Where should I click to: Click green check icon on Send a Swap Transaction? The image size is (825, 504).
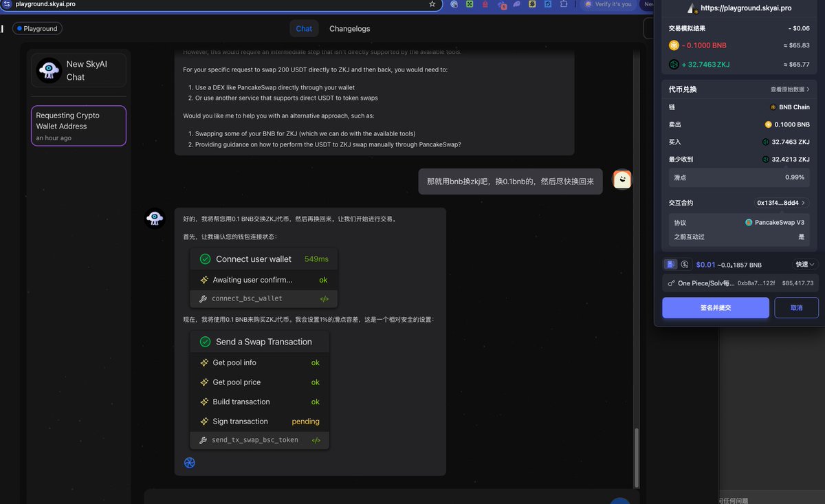pyautogui.click(x=205, y=342)
